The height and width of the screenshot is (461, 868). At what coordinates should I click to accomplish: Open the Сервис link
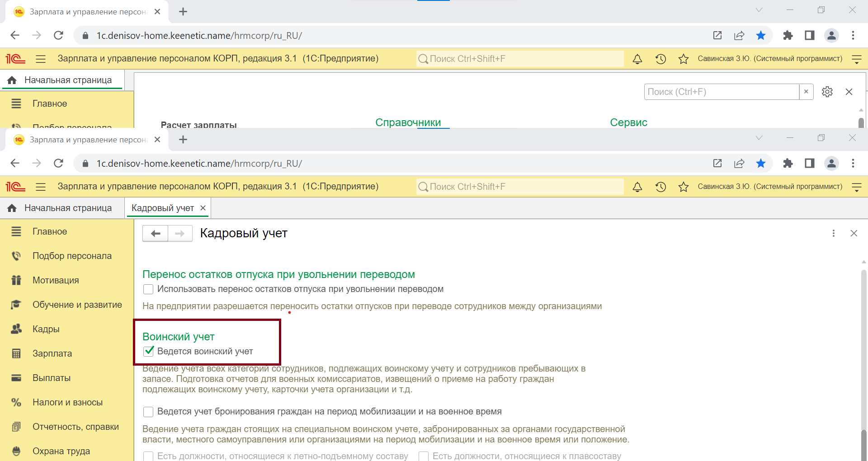pyautogui.click(x=628, y=122)
